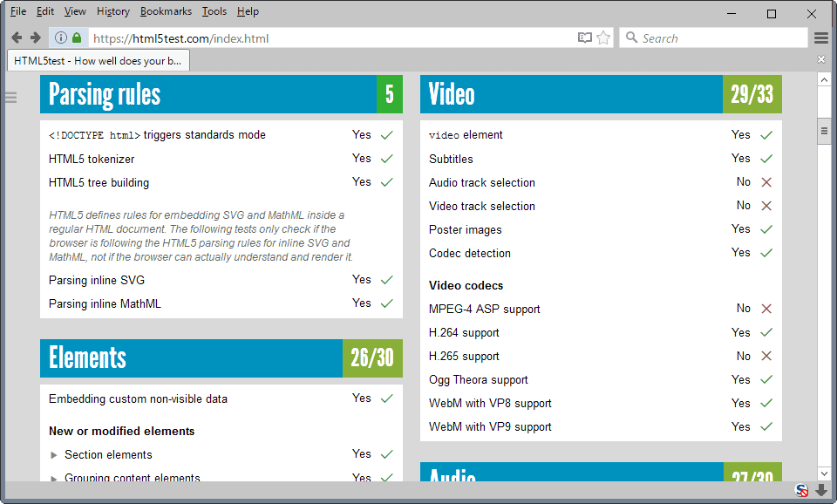This screenshot has height=504, width=837.
Task: Open the Bookmarks menu
Action: (x=166, y=11)
